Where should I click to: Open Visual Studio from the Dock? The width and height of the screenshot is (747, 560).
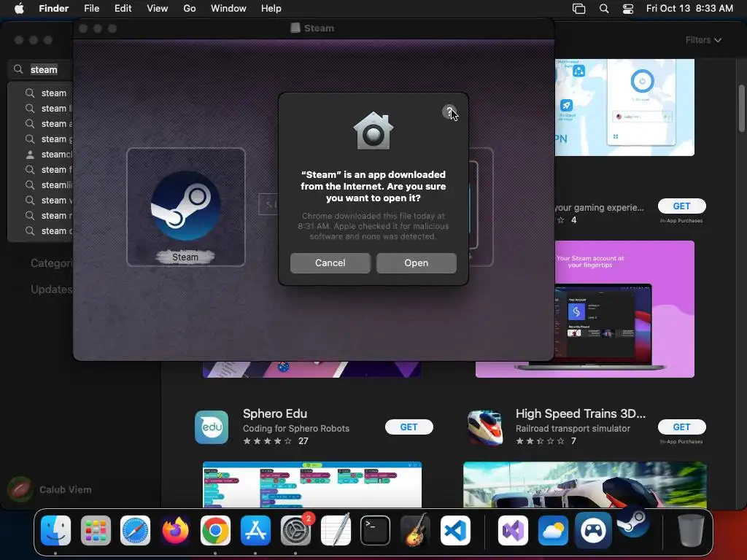tap(513, 531)
